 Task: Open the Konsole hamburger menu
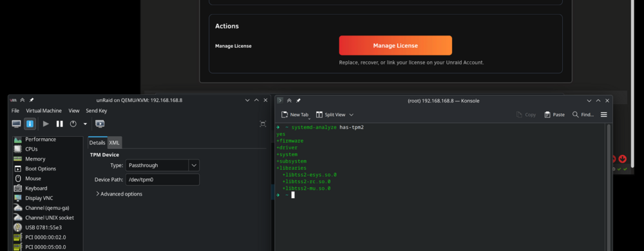[x=604, y=115]
